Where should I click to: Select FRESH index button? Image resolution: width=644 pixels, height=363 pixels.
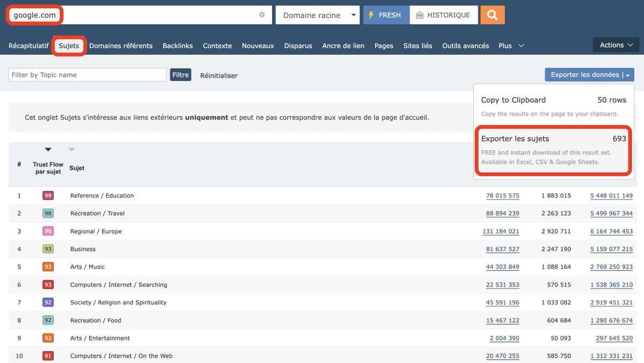coord(386,15)
